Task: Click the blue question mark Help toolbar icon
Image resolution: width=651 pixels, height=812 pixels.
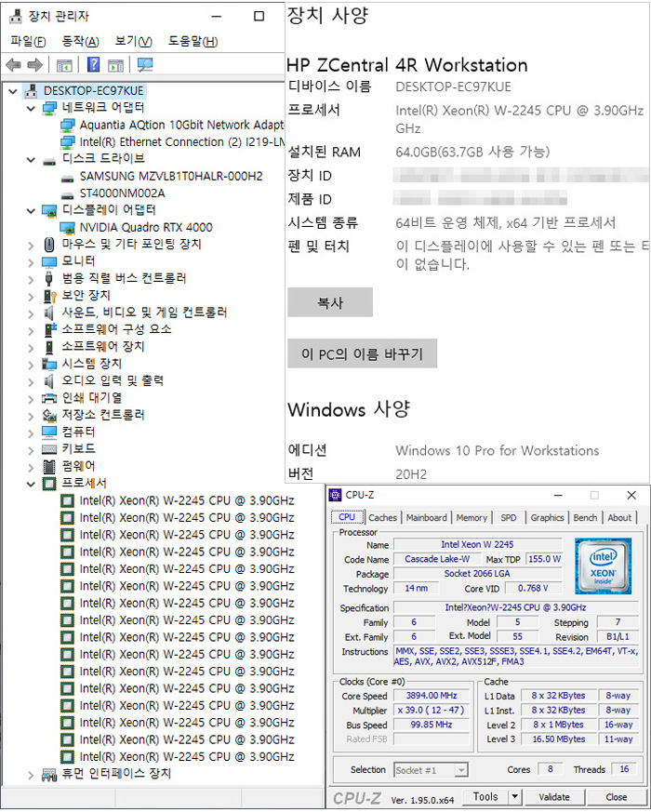Action: click(x=93, y=65)
